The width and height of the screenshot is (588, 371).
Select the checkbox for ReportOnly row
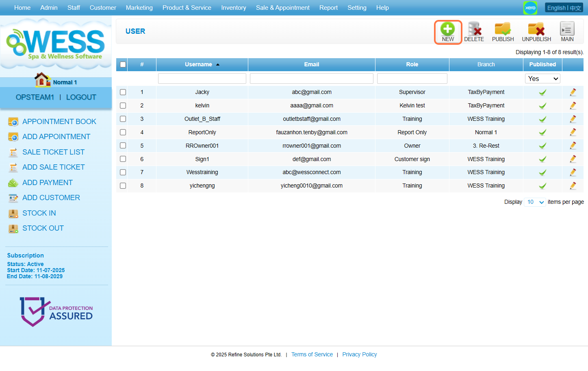click(123, 132)
